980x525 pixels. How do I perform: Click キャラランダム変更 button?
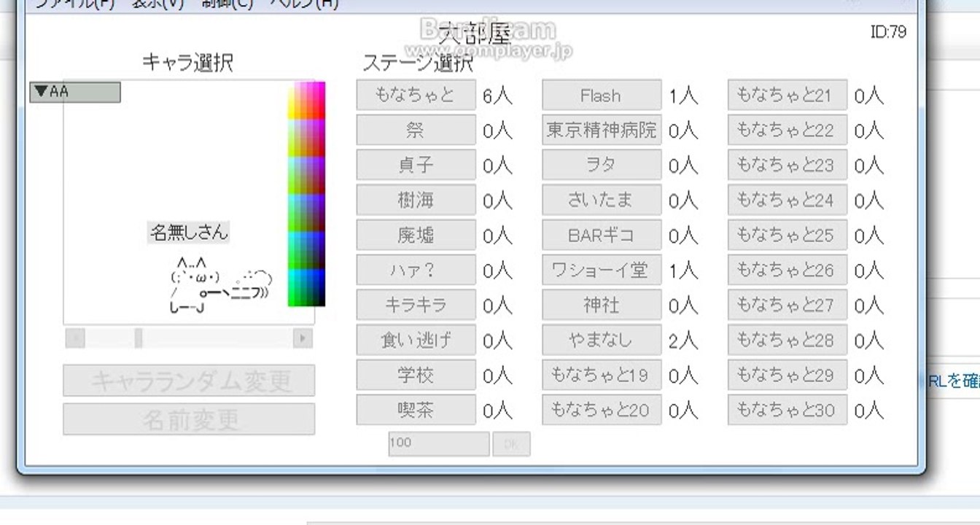[x=189, y=381]
